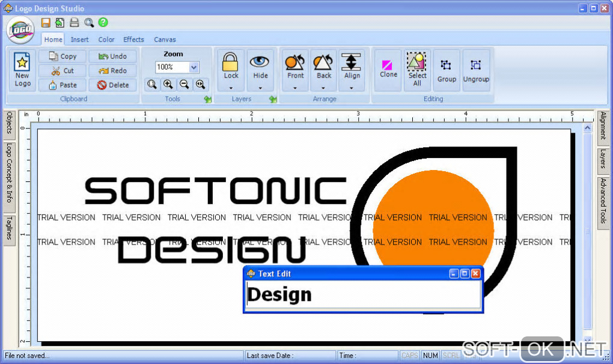
Task: Click the round Logo application button
Action: 20,30
